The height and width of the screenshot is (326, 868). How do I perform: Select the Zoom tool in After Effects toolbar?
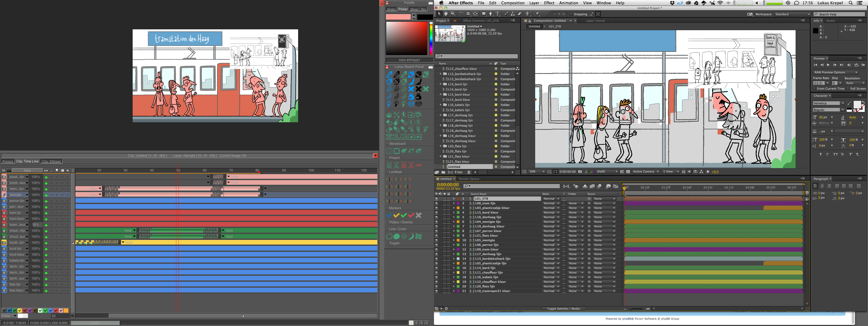[453, 14]
